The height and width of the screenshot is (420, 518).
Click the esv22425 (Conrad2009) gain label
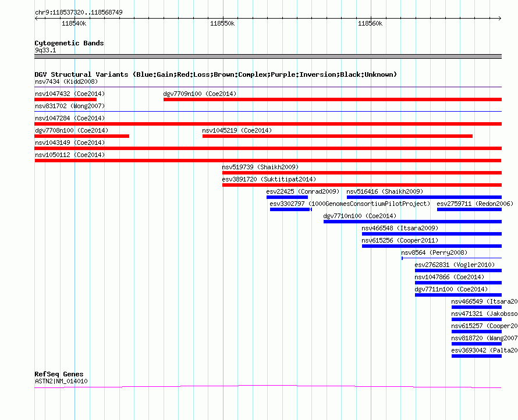coord(303,191)
